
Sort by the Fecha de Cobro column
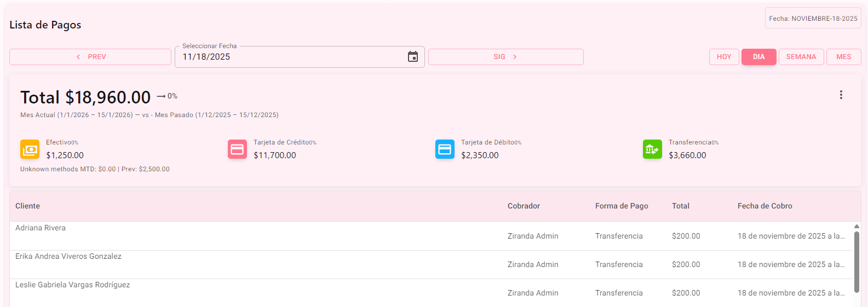click(x=764, y=206)
